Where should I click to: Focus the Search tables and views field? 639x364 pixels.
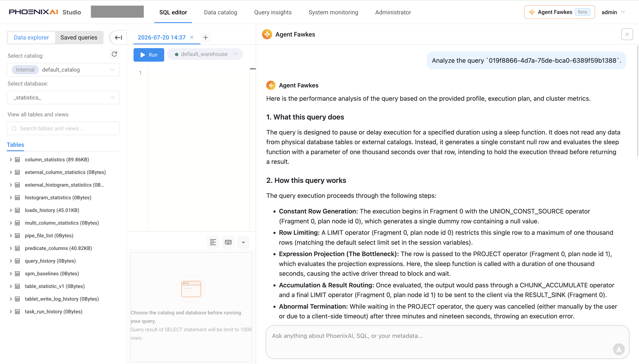(63, 128)
